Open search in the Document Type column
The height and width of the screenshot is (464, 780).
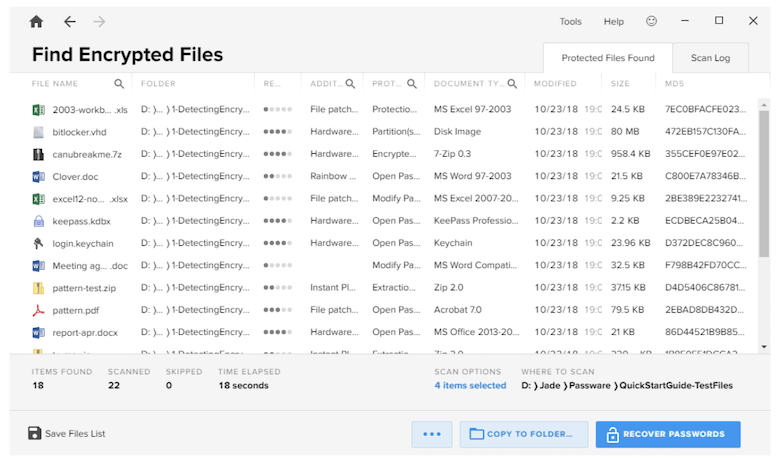pos(512,84)
